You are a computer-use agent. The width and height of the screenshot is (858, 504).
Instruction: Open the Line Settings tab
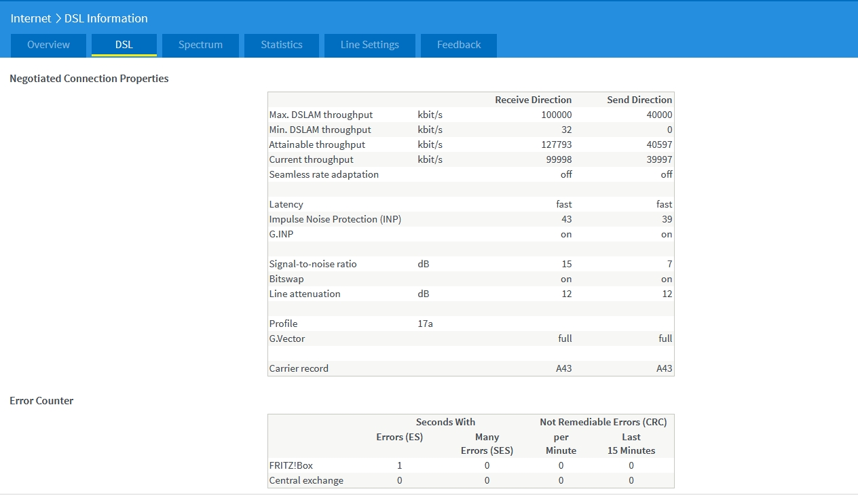click(x=369, y=45)
